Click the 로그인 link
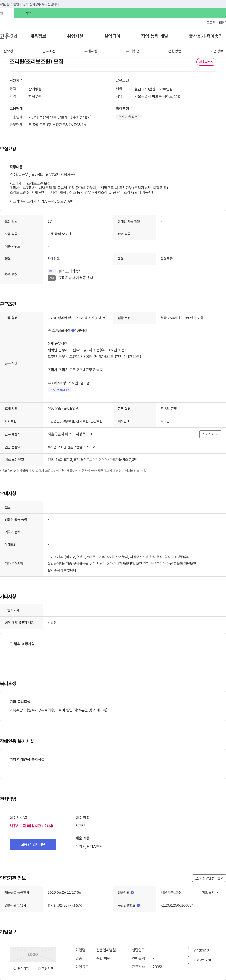Image resolution: width=226 pixels, height=980 pixels. 211,22
